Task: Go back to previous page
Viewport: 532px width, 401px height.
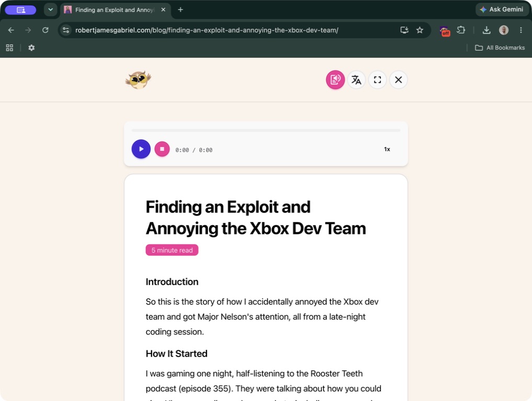Action: point(11,30)
